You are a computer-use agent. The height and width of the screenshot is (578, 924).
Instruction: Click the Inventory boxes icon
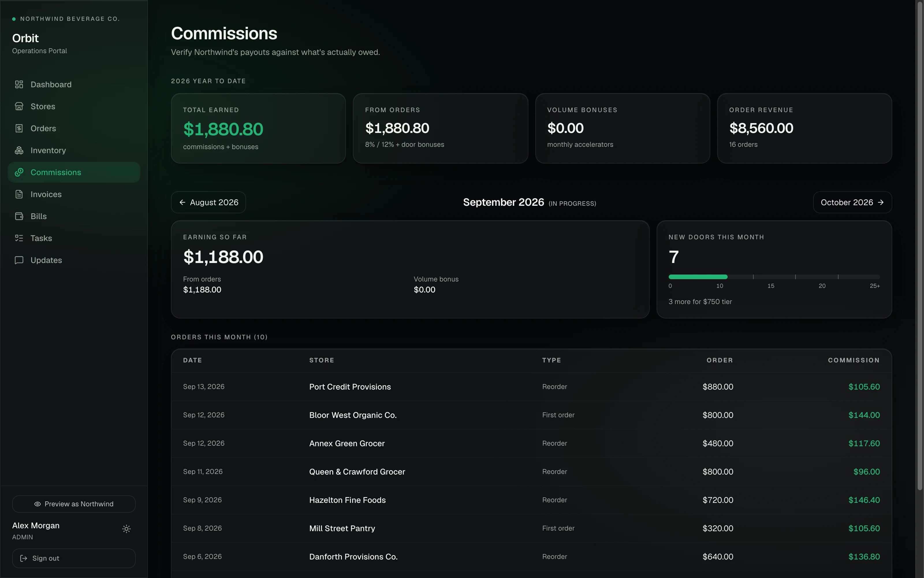(x=19, y=150)
